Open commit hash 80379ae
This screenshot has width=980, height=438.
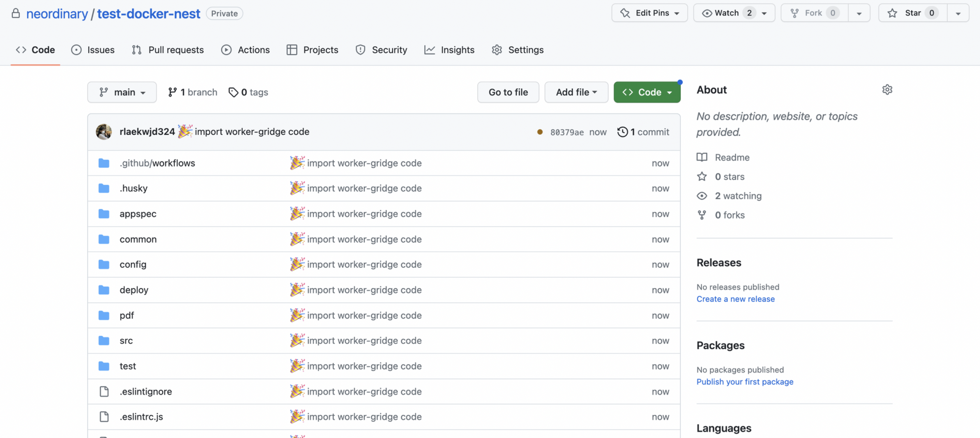coord(566,132)
